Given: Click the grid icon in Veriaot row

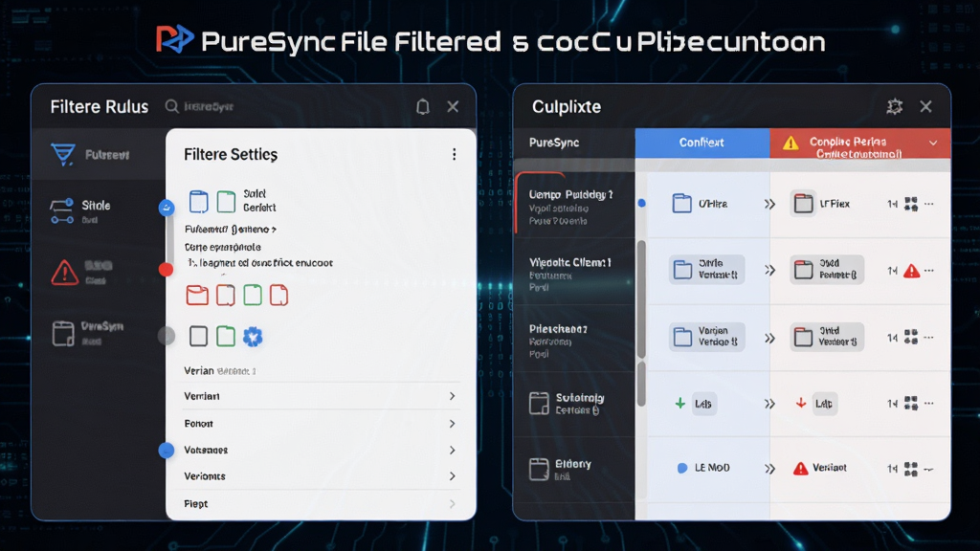Looking at the screenshot, I should click(911, 469).
